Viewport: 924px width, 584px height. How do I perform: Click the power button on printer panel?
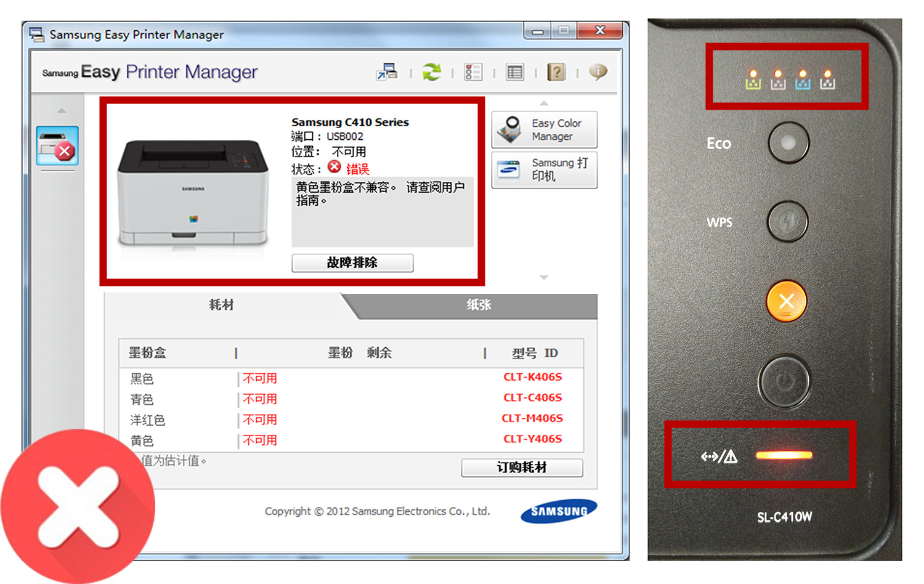(x=785, y=381)
